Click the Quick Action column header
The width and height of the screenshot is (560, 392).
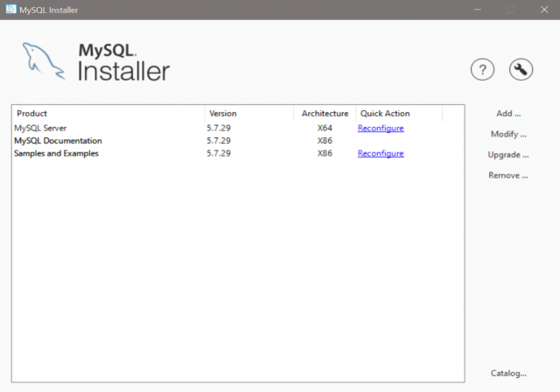point(399,114)
